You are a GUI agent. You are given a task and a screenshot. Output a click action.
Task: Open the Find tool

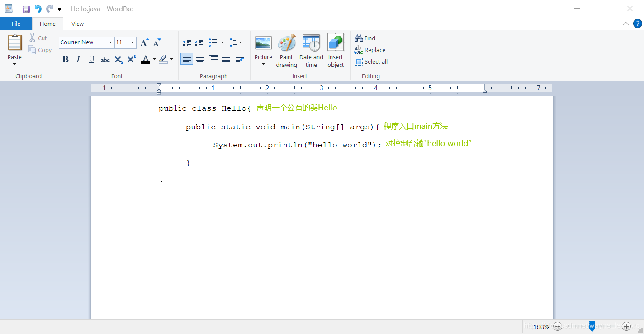click(365, 38)
